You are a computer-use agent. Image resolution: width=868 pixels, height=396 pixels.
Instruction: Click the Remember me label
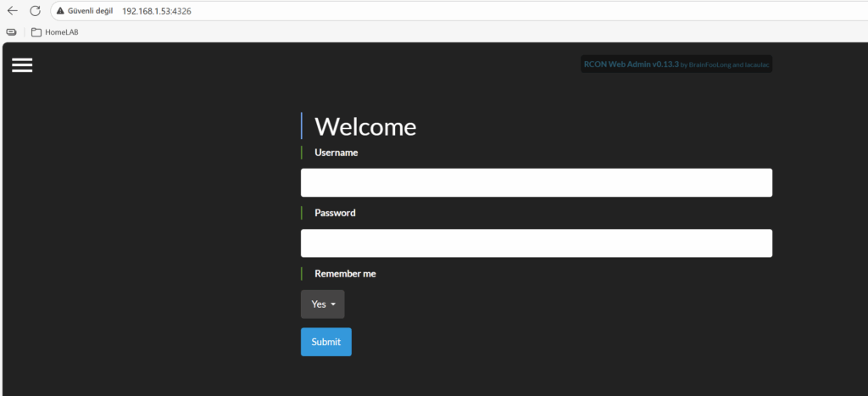[x=345, y=274]
